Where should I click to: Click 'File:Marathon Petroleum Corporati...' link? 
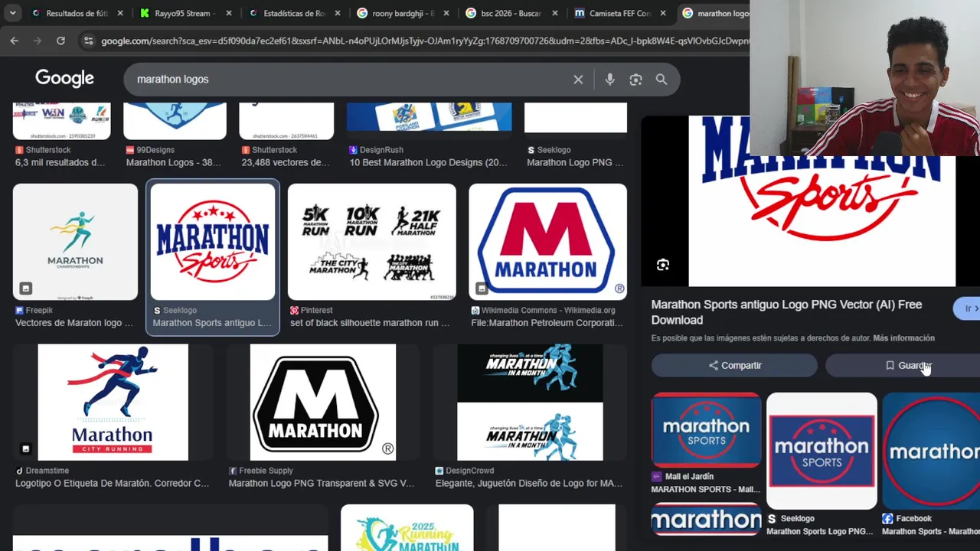click(x=547, y=323)
